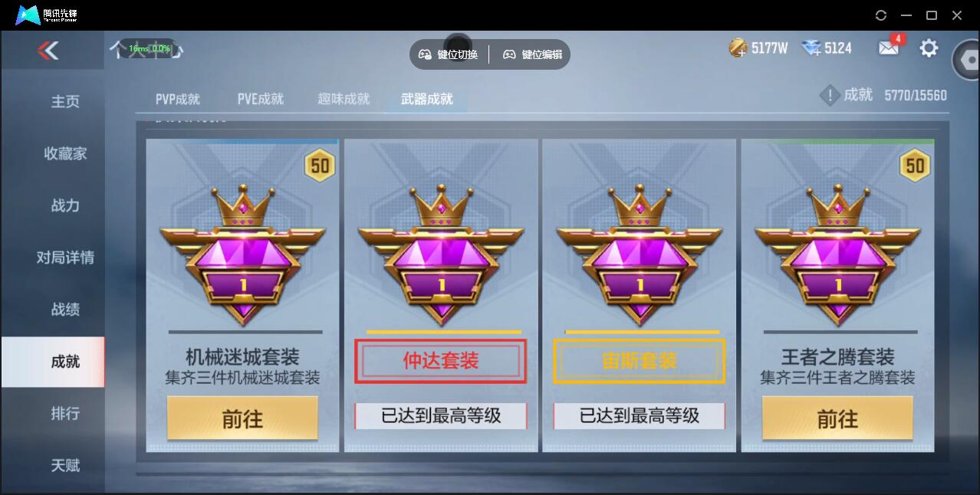The height and width of the screenshot is (495, 980).
Task: Click the 键位切换 key-mapping switch button
Action: pyautogui.click(x=449, y=54)
